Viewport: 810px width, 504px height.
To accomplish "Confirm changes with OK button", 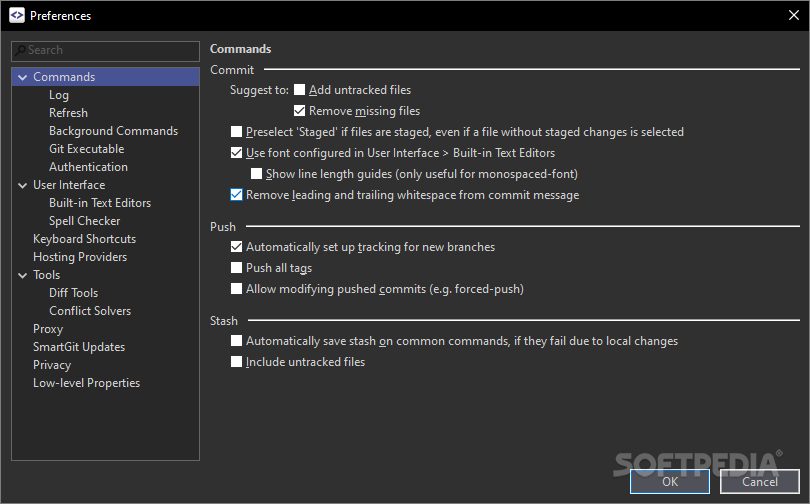I will coord(670,481).
